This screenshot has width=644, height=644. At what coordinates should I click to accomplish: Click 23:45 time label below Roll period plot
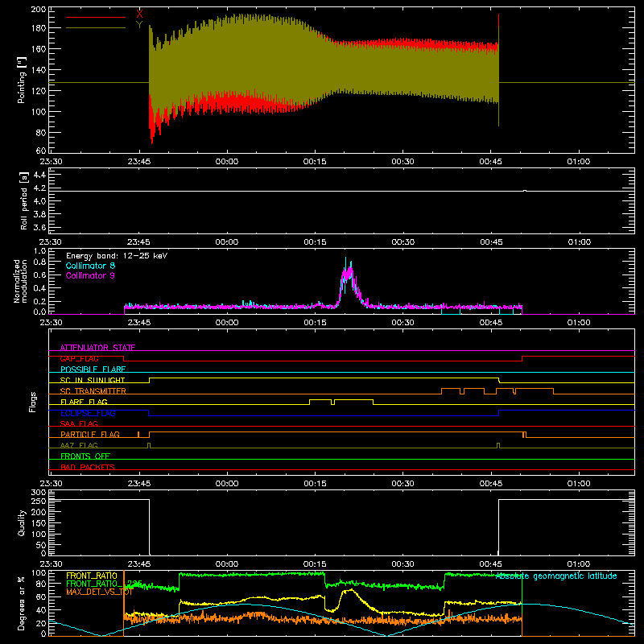tap(138, 242)
